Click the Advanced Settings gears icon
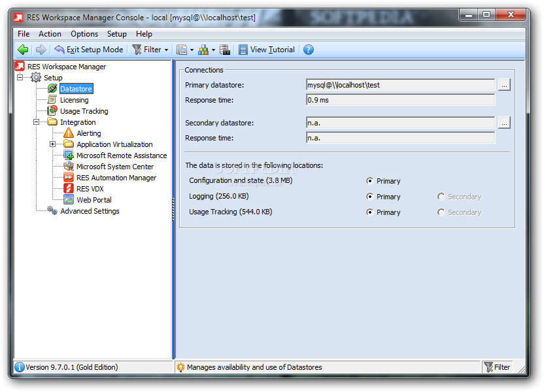Image resolution: width=544 pixels, height=392 pixels. click(x=52, y=210)
